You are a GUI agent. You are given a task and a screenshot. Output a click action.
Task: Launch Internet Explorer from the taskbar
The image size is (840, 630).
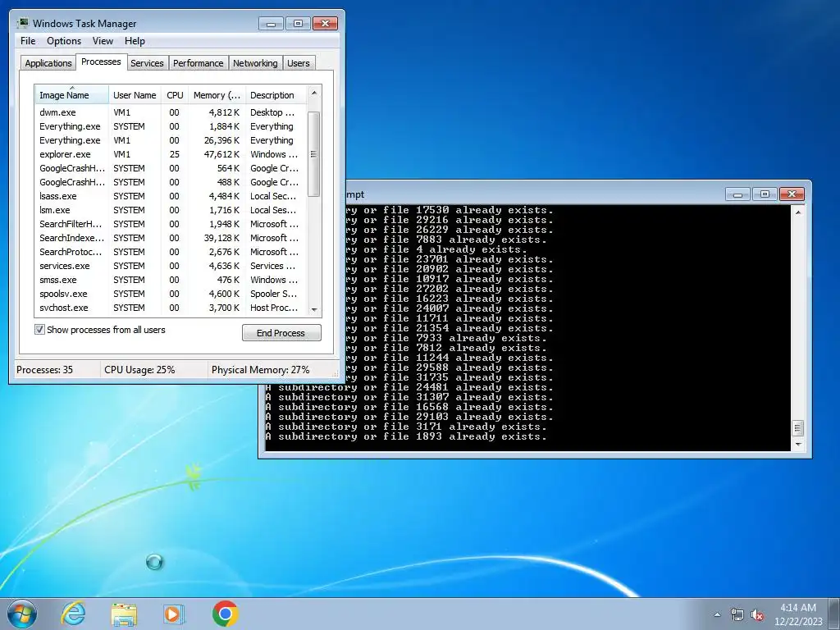(x=73, y=614)
